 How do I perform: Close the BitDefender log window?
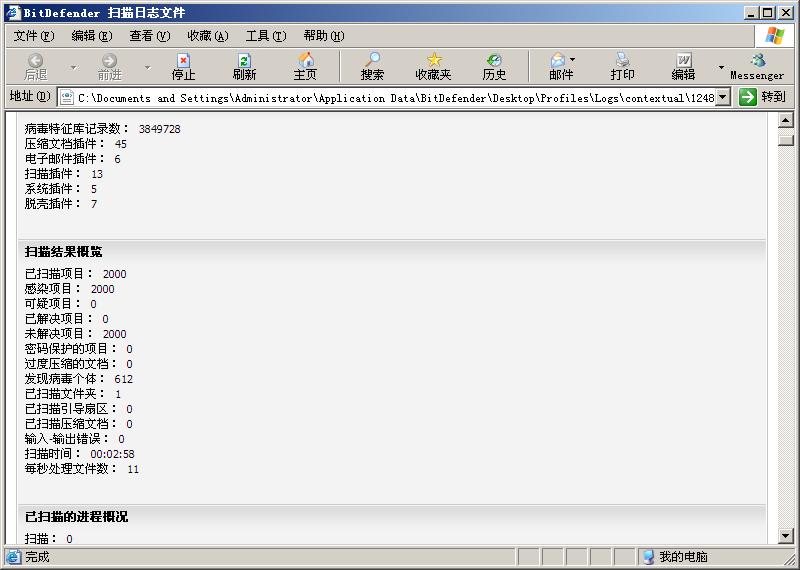(785, 13)
